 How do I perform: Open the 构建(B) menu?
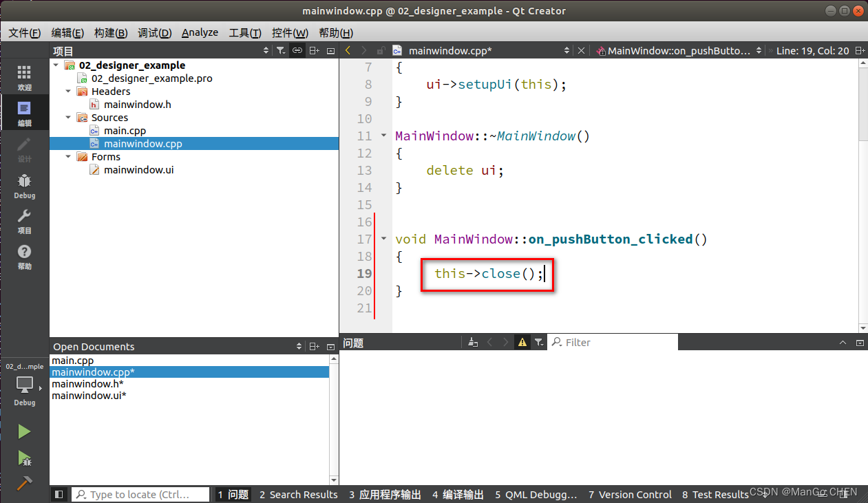[111, 32]
